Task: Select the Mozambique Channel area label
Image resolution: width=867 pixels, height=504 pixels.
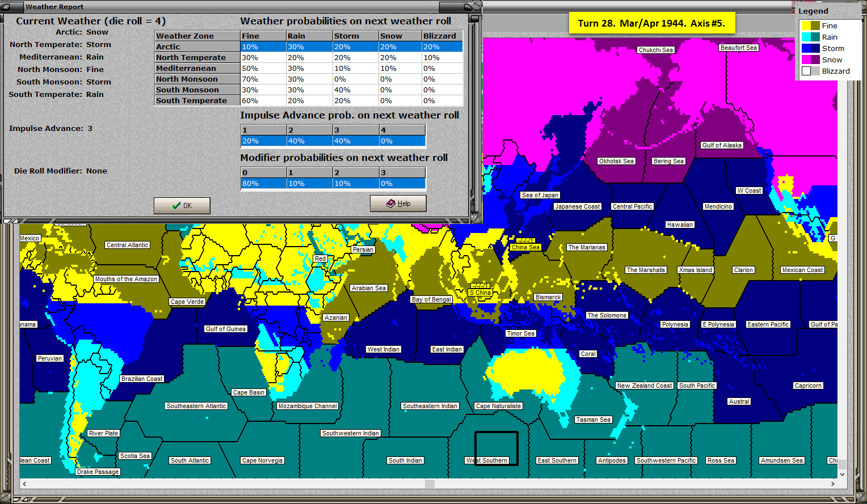Action: pyautogui.click(x=308, y=406)
